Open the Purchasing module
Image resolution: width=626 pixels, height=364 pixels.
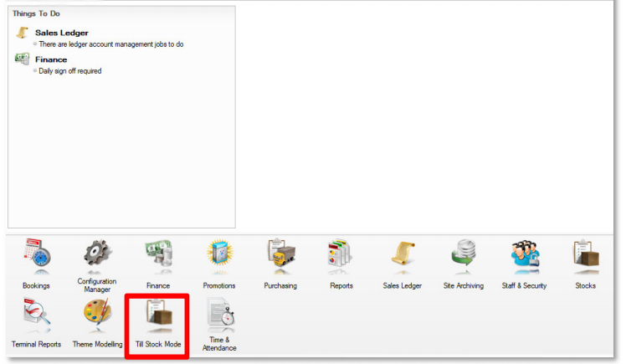click(x=280, y=264)
